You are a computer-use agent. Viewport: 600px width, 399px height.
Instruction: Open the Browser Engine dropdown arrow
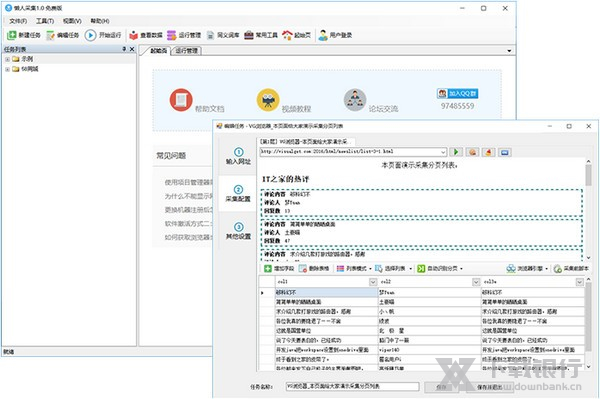[x=546, y=269]
